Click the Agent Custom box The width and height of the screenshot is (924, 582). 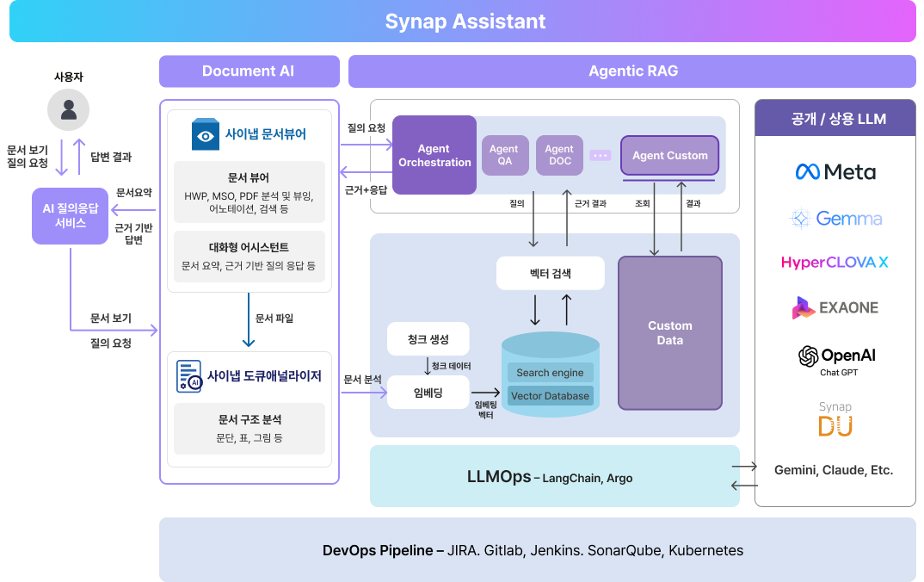(669, 156)
